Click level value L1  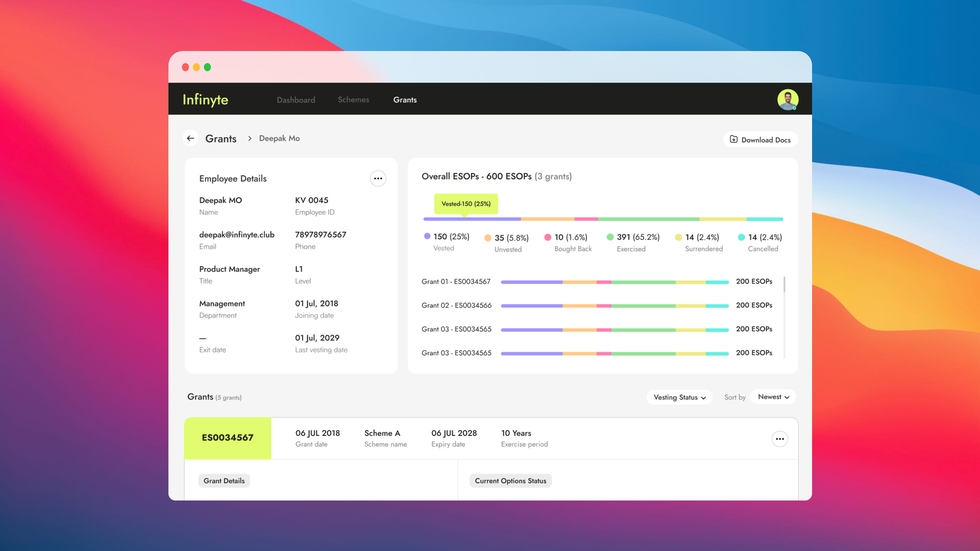tap(299, 269)
